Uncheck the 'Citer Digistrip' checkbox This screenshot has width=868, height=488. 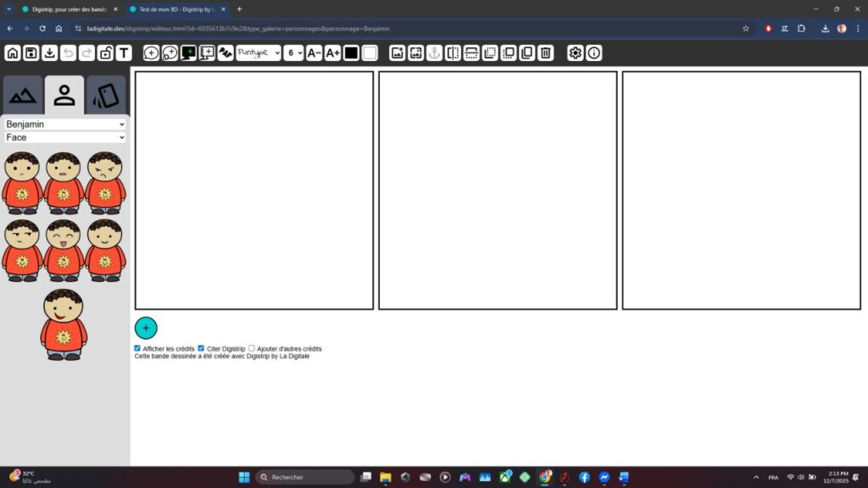pyautogui.click(x=201, y=347)
